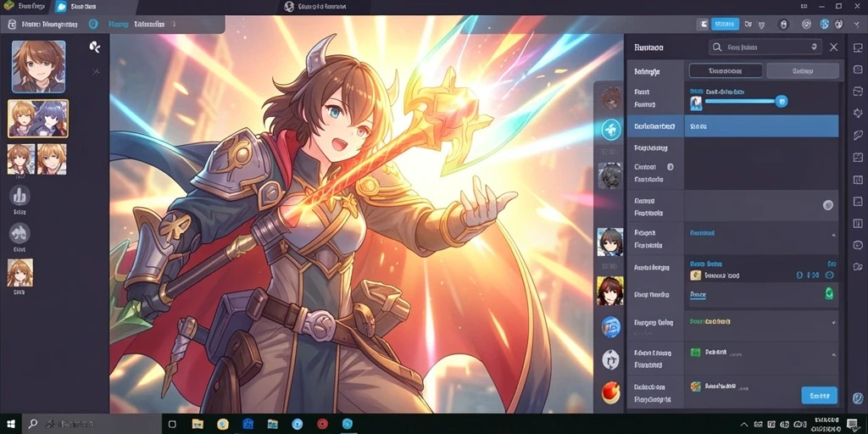Open the notification center icon on the taskbar
Image resolution: width=868 pixels, height=434 pixels.
click(852, 425)
